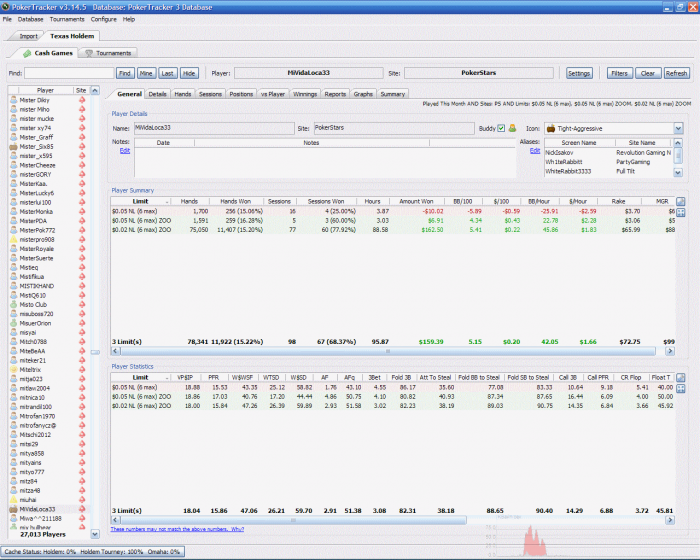Click the player icon for Mister Dkiy
The image size is (700, 560).
tap(14, 100)
